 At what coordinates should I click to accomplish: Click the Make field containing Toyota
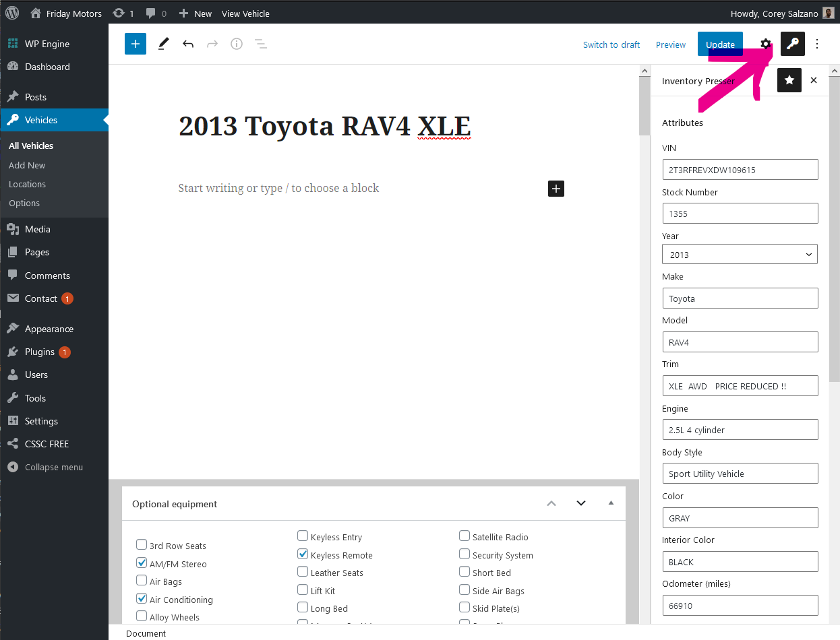(740, 298)
